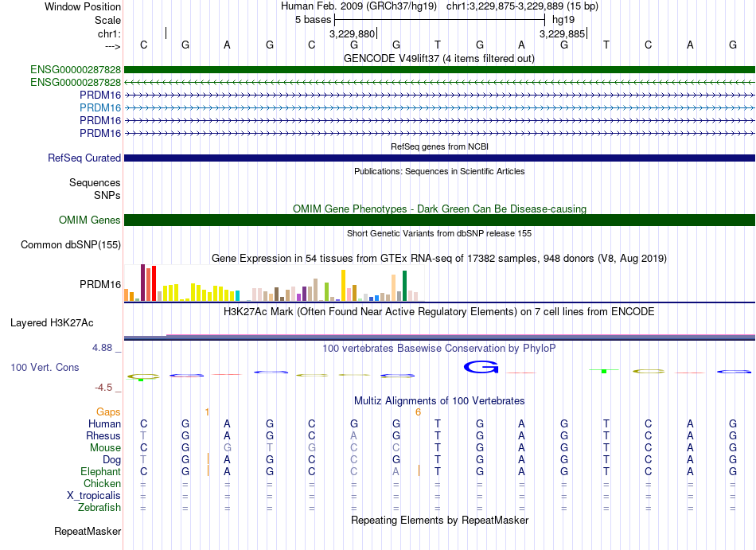Viewport: 756px width, 550px height.
Task: Click the RefSeq genes from NCBI title
Action: (439, 146)
